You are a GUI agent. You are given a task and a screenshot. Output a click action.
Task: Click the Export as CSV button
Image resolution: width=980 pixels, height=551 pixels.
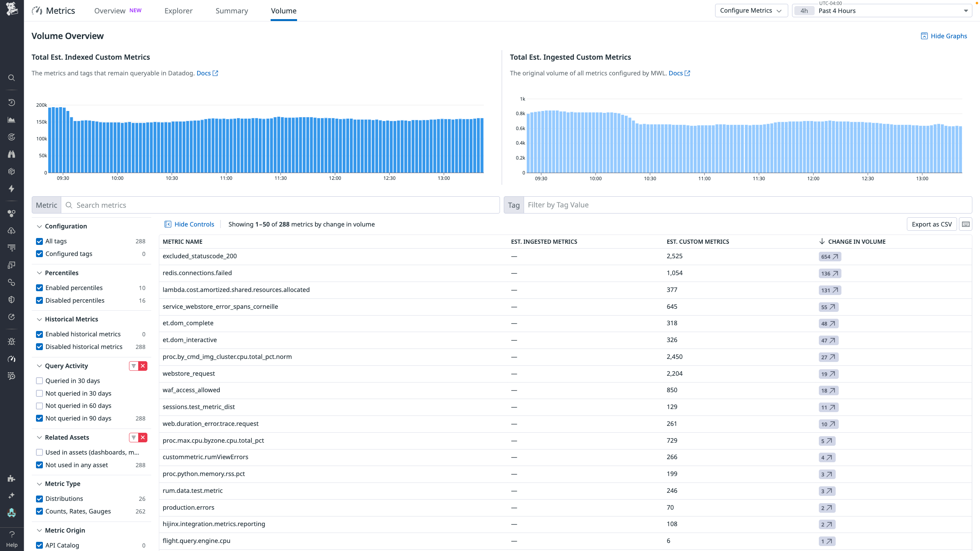click(x=932, y=224)
